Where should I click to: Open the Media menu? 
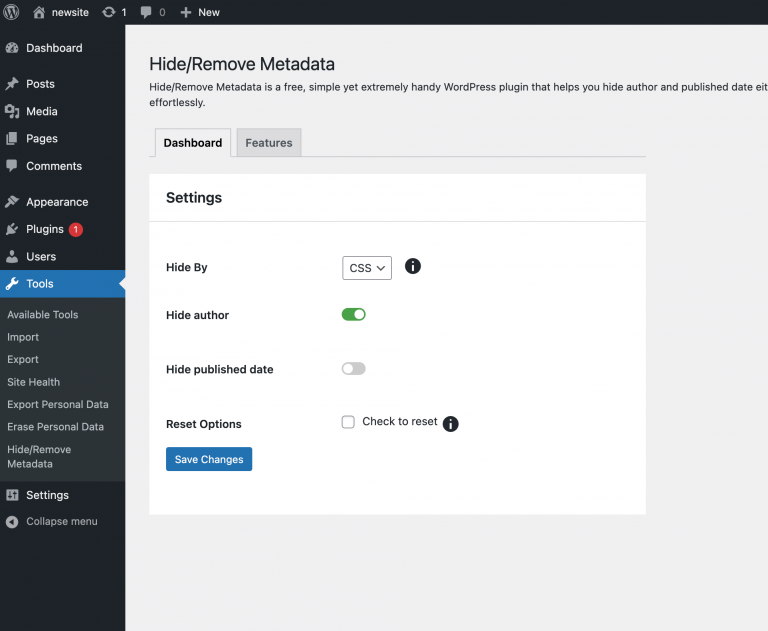(x=63, y=111)
